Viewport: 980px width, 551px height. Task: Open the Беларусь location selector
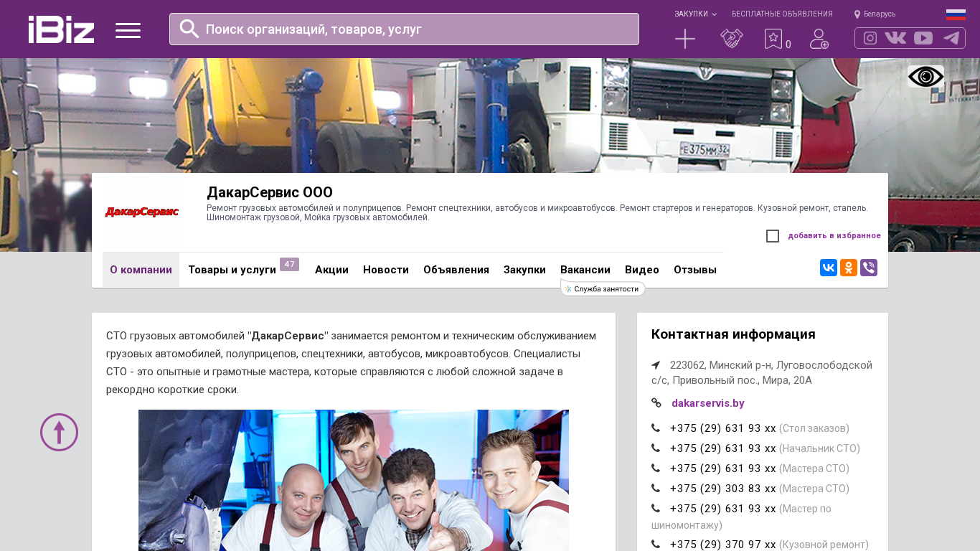click(x=875, y=14)
